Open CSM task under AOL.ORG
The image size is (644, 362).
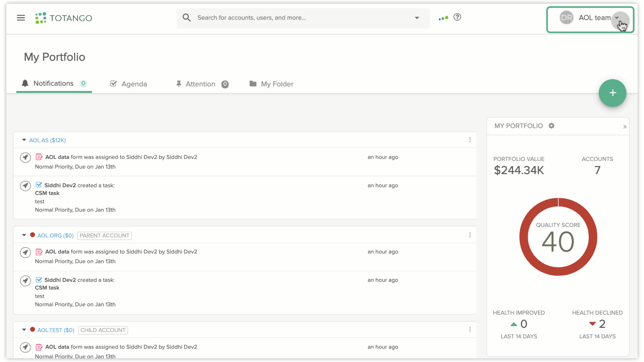[x=47, y=288]
